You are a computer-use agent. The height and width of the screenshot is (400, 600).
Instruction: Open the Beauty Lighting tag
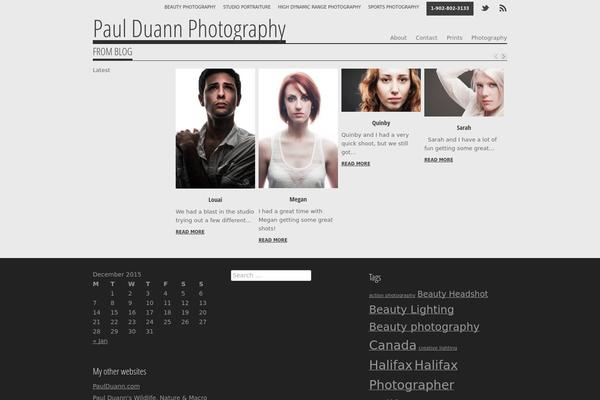(411, 310)
